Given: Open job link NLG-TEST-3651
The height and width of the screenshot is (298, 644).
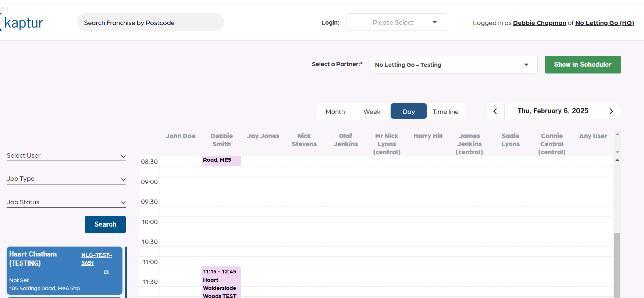Looking at the screenshot, I should pos(96,259).
